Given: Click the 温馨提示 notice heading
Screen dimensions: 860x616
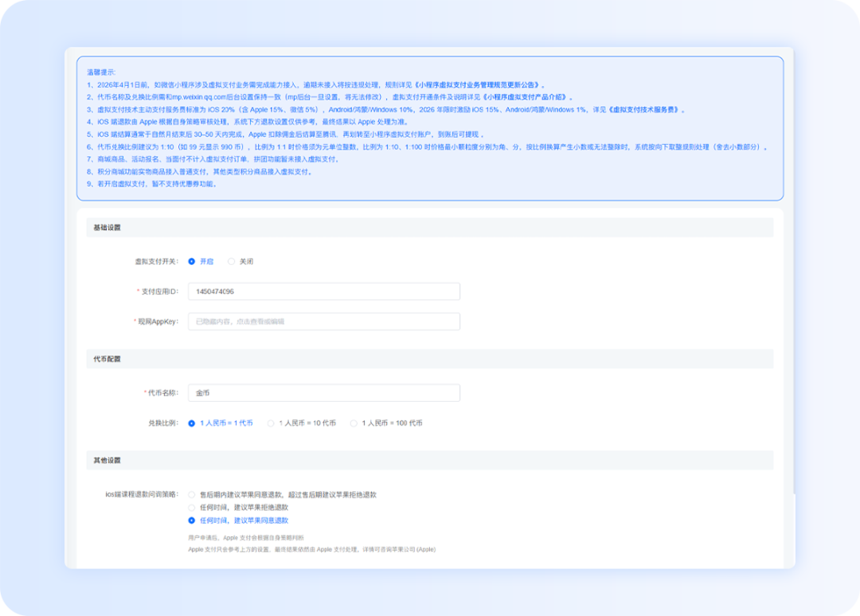Looking at the screenshot, I should point(101,72).
